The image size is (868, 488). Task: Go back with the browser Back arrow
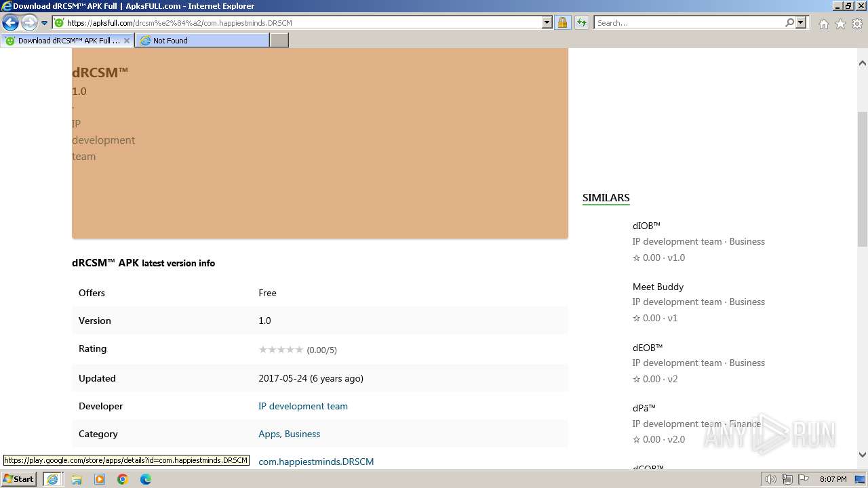10,23
